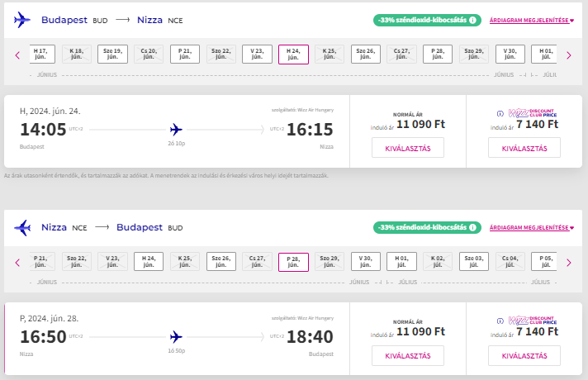Viewport: 588px width, 380px height.
Task: Click info icon on return CO2 badge
Action: tap(472, 227)
